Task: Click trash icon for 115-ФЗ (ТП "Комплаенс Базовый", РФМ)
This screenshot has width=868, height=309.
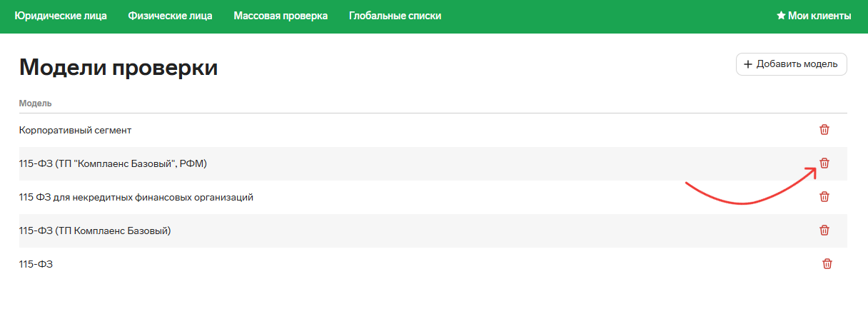Action: click(824, 163)
